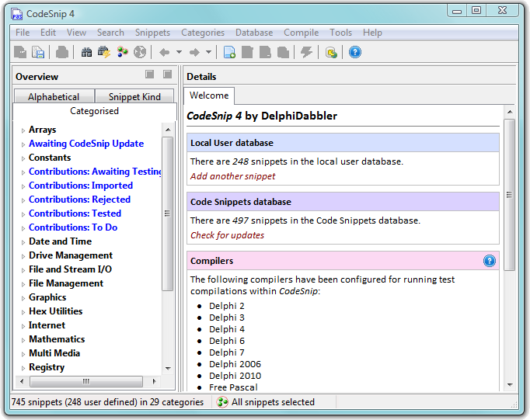The image size is (530, 420).
Task: Click the Overview horizontal scrollbar
Action: point(85,381)
